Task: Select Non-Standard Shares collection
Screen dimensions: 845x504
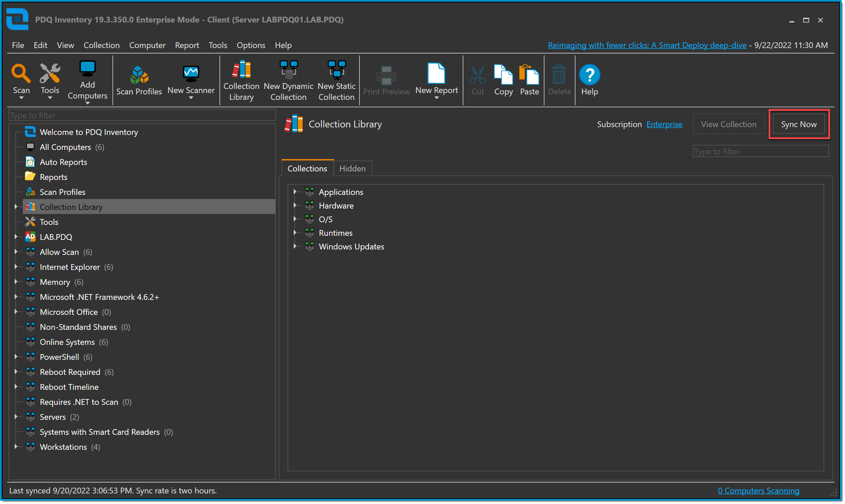Action: (x=78, y=327)
